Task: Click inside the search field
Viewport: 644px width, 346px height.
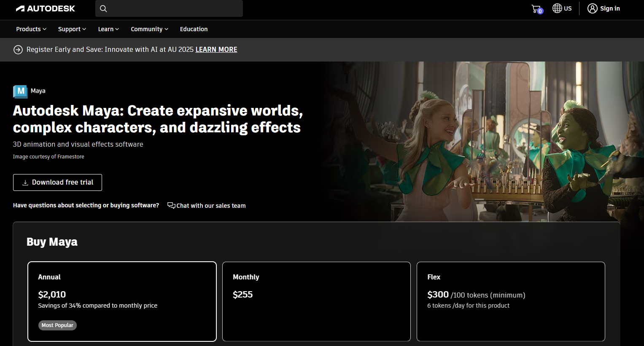Action: 169,8
